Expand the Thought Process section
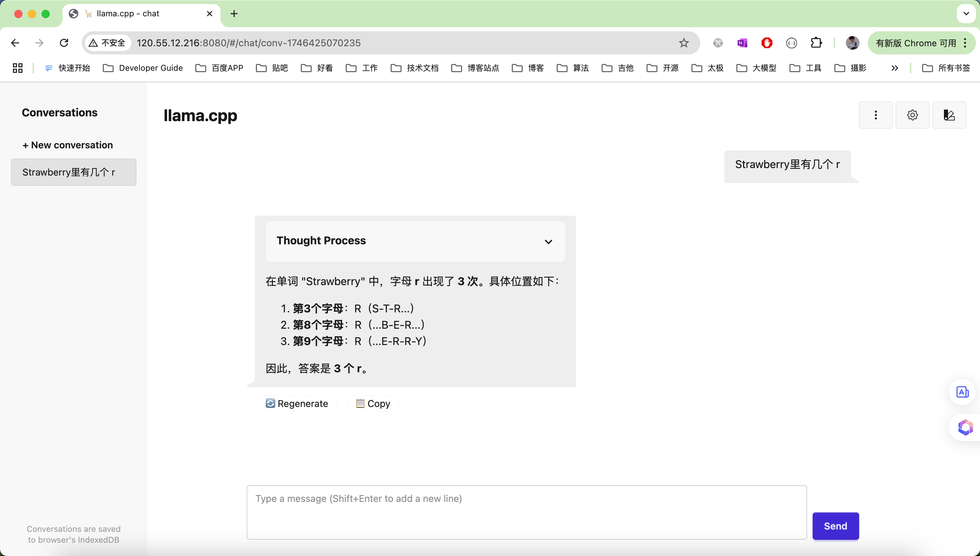 point(415,241)
